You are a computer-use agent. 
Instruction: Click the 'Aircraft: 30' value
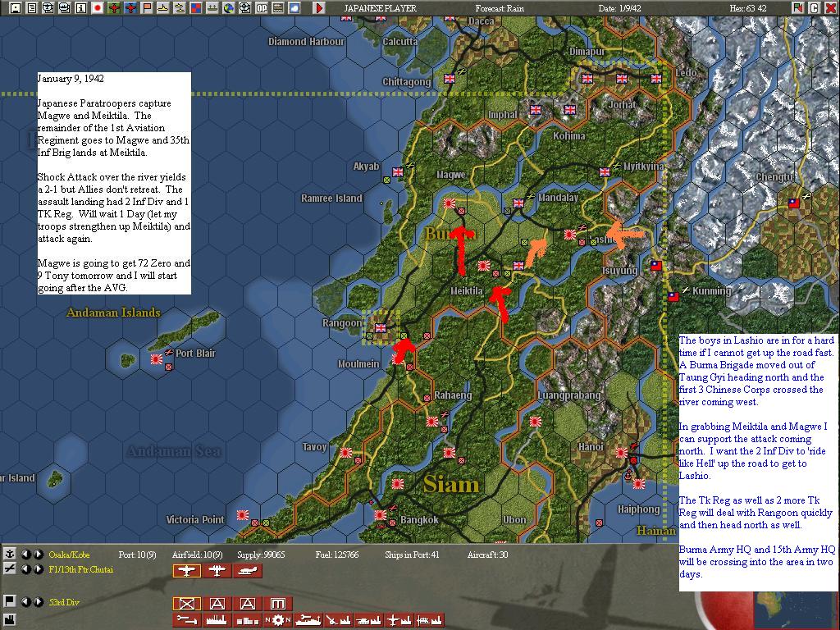(487, 555)
